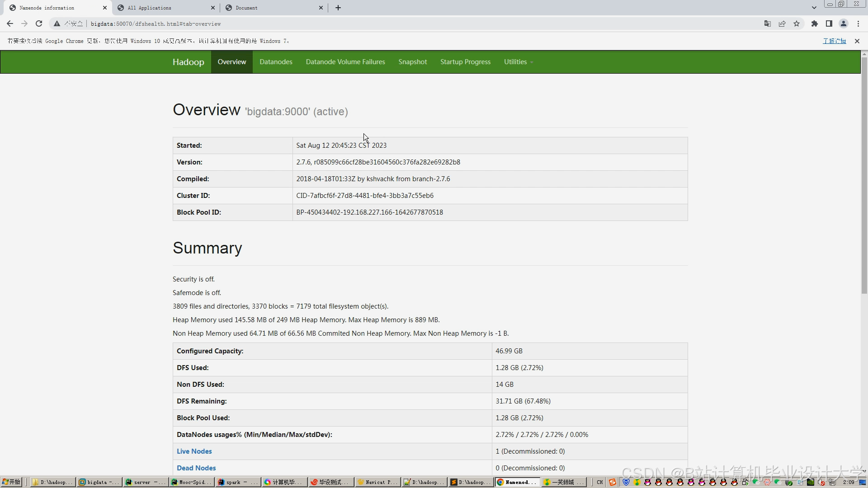The image size is (868, 488).
Task: Open the Startup Progress tab
Action: 465,62
